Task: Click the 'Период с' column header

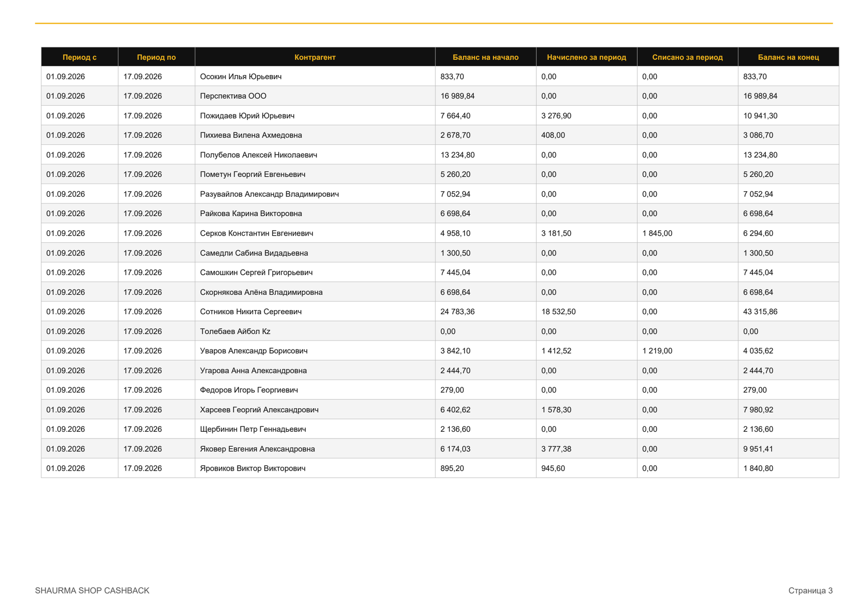Action: coord(80,57)
